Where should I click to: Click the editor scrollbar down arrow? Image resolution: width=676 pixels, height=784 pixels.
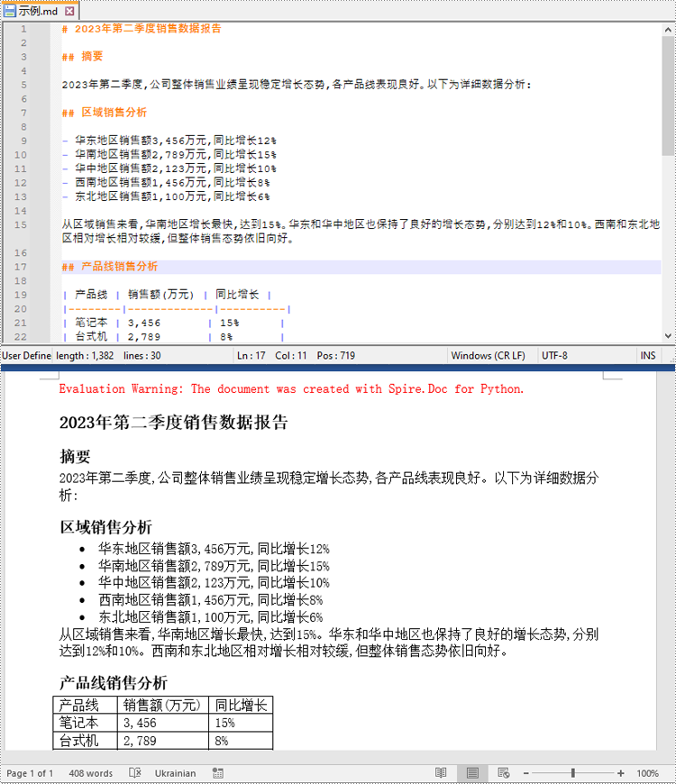(x=668, y=336)
